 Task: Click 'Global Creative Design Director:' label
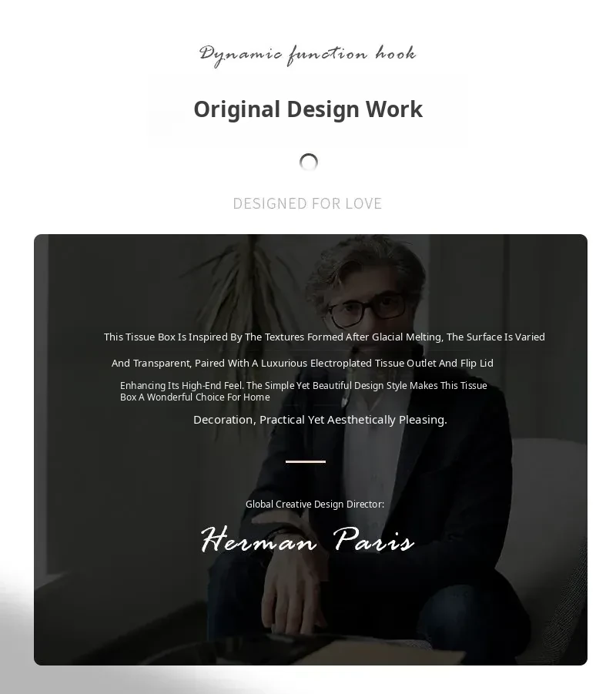[315, 504]
